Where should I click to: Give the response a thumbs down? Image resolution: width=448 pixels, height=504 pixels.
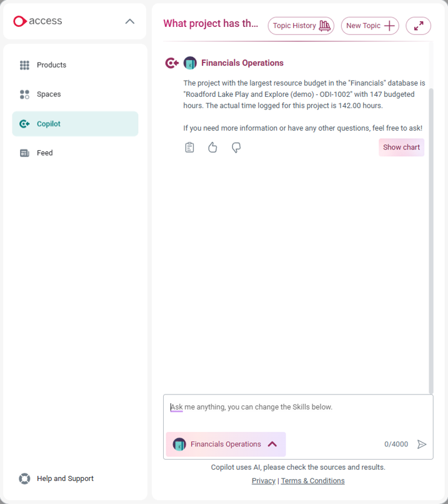pyautogui.click(x=236, y=147)
